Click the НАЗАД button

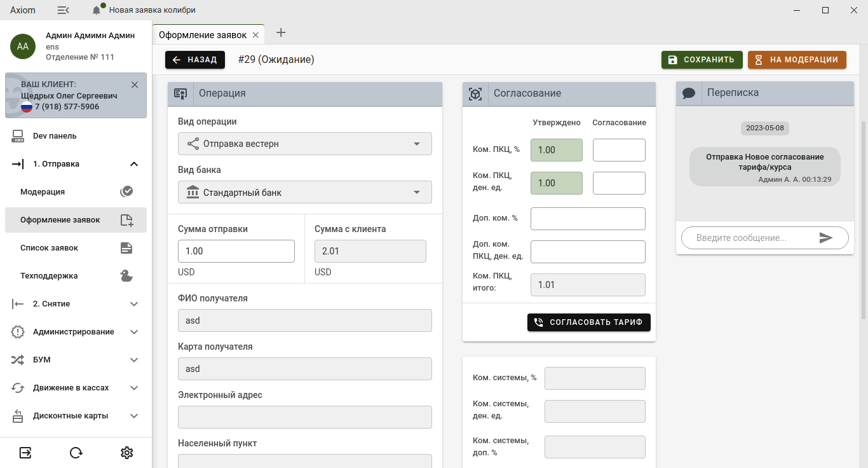coord(195,60)
